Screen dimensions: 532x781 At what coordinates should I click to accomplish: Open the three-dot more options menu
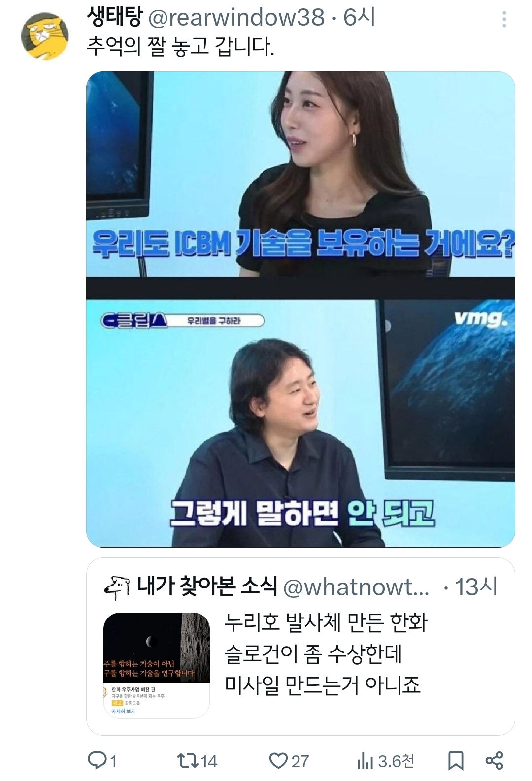pos(504,19)
